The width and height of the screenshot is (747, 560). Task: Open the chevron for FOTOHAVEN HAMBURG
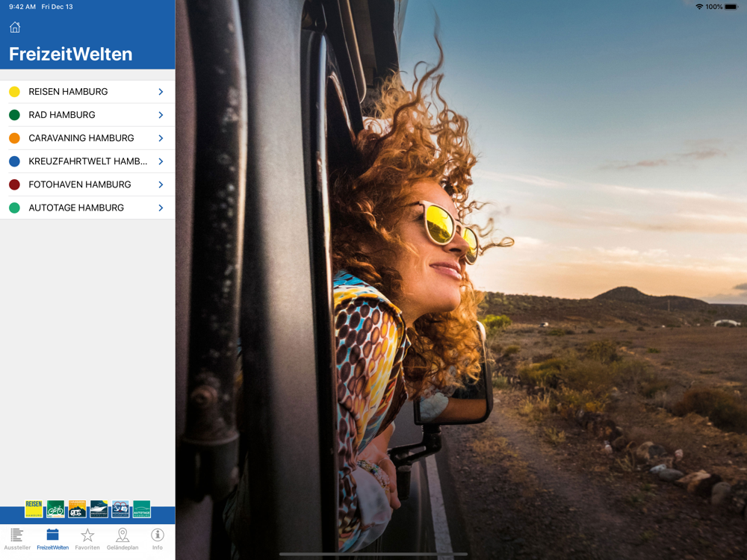point(161,184)
